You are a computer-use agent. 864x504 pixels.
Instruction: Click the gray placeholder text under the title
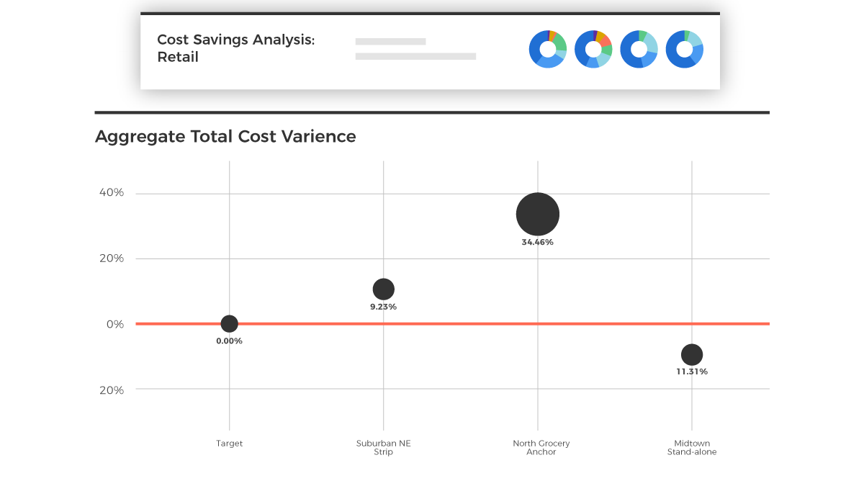[x=415, y=56]
